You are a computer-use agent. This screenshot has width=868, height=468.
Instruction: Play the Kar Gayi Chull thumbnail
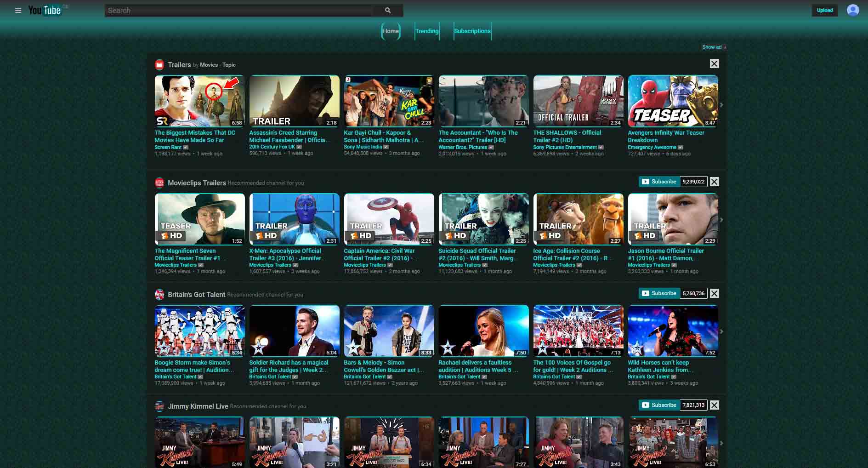(389, 101)
